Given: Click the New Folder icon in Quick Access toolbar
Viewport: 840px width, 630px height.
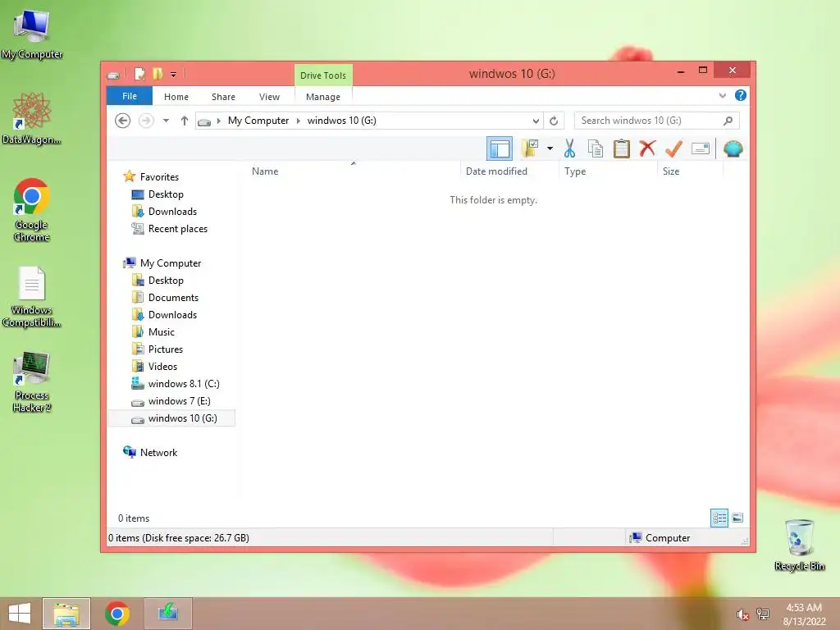Looking at the screenshot, I should (157, 74).
